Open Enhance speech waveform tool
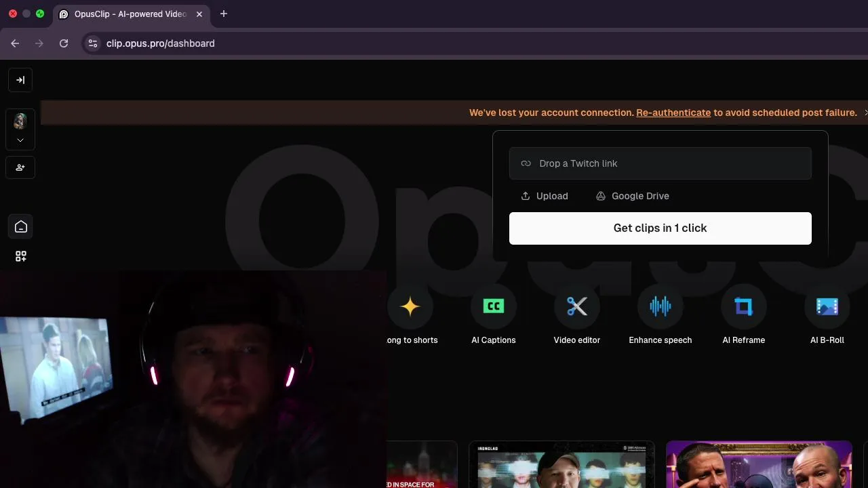Image resolution: width=868 pixels, height=488 pixels. coord(660,306)
